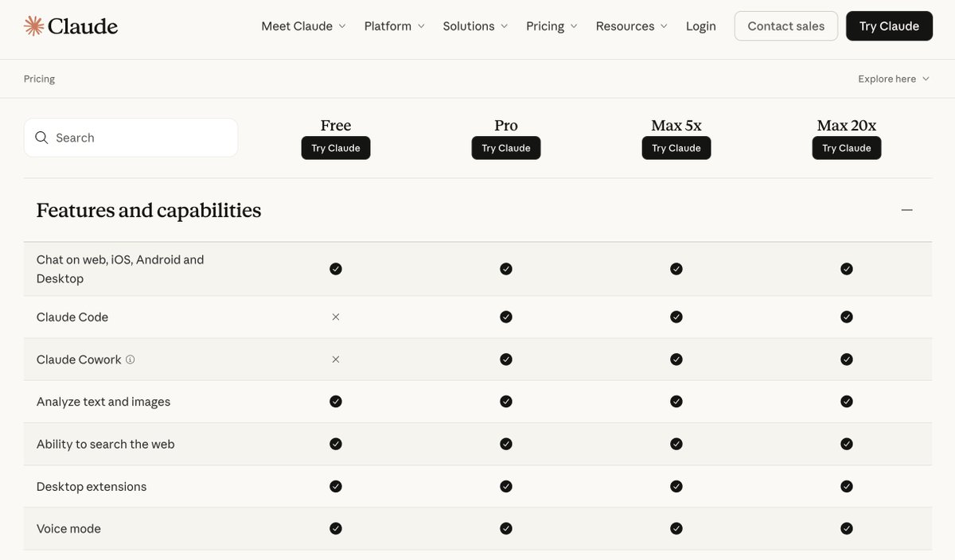Click Pro checkmark for Desktop extensions
Screen dimensions: 955x560
pyautogui.click(x=506, y=486)
